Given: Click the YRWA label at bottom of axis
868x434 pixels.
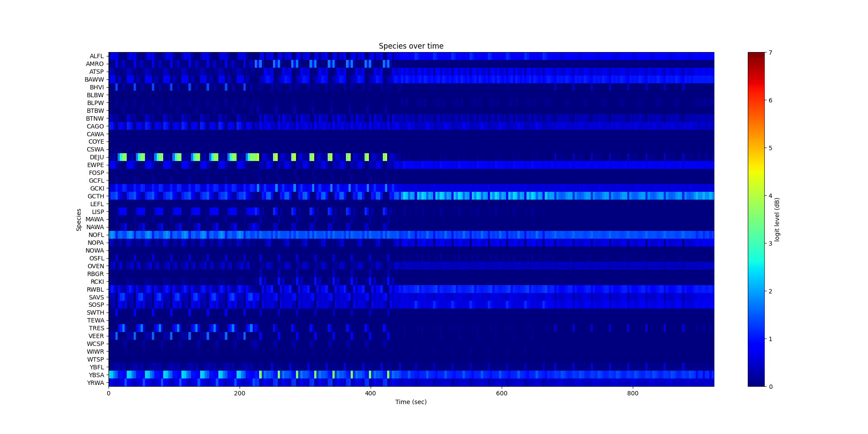Looking at the screenshot, I should click(x=95, y=383).
